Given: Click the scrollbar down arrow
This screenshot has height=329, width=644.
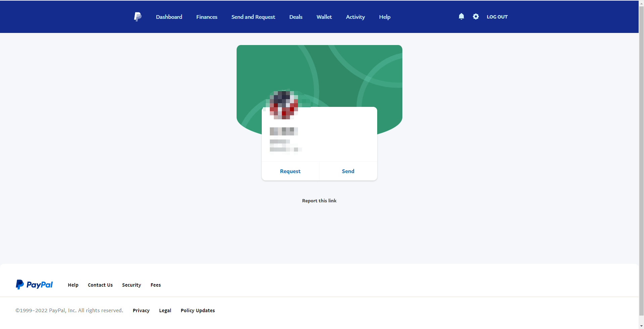Looking at the screenshot, I should coord(641,326).
